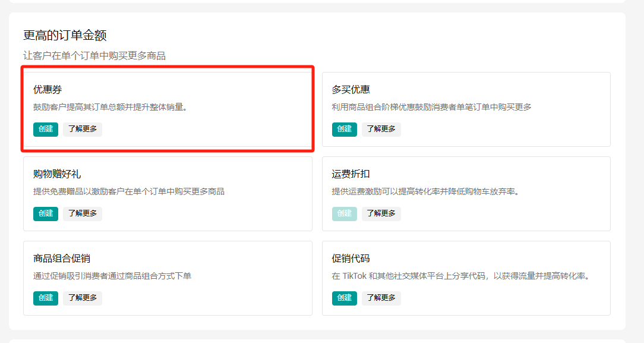Screen dimensions: 644x343
Task: Click 了解更多 under 商品组合促销
Action: pyautogui.click(x=83, y=298)
